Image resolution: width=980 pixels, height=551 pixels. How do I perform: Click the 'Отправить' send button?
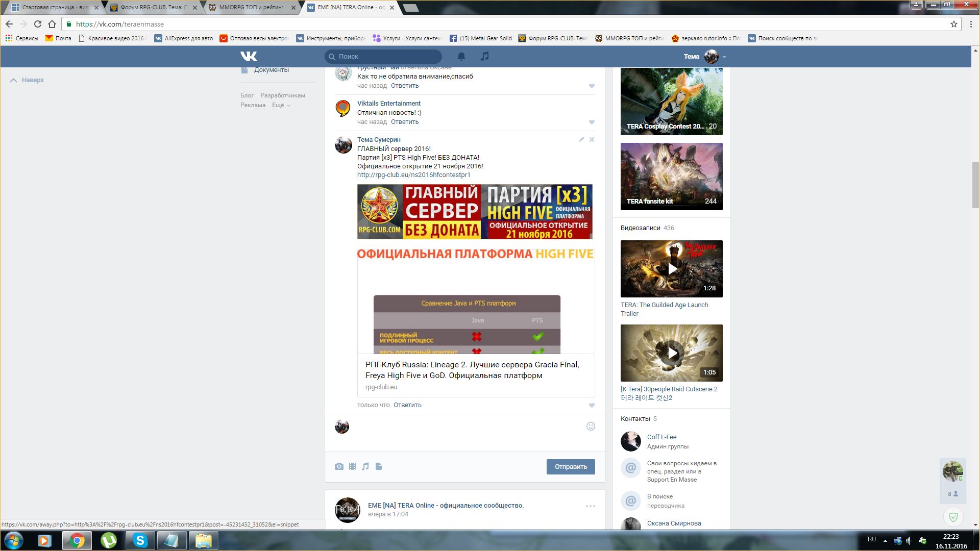point(571,467)
